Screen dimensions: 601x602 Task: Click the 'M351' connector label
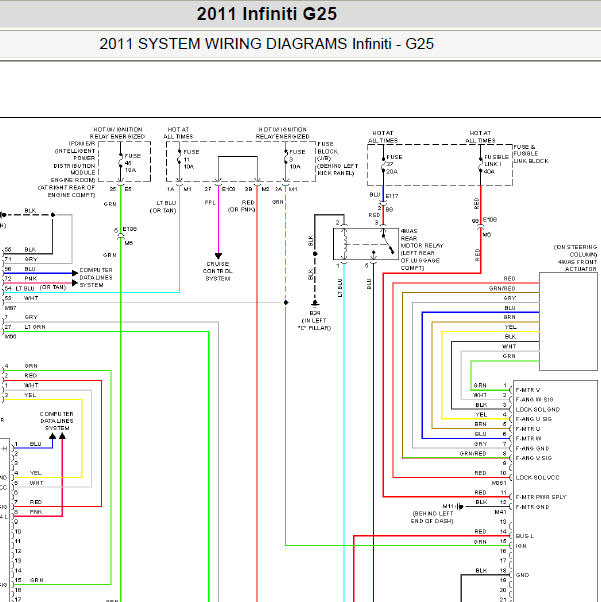[x=499, y=483]
